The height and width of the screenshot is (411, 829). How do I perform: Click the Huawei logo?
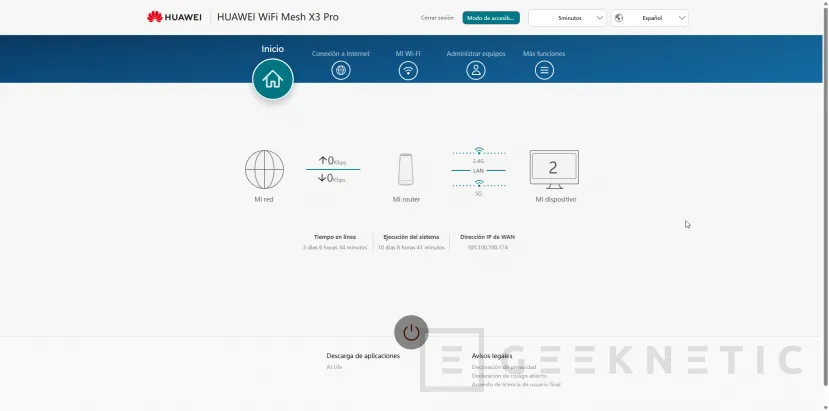pos(174,17)
